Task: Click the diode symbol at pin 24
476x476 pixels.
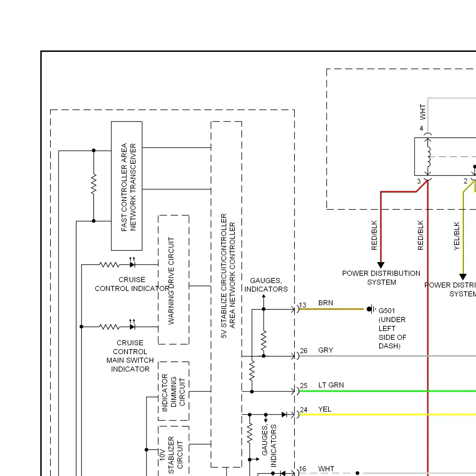Action: point(284,414)
